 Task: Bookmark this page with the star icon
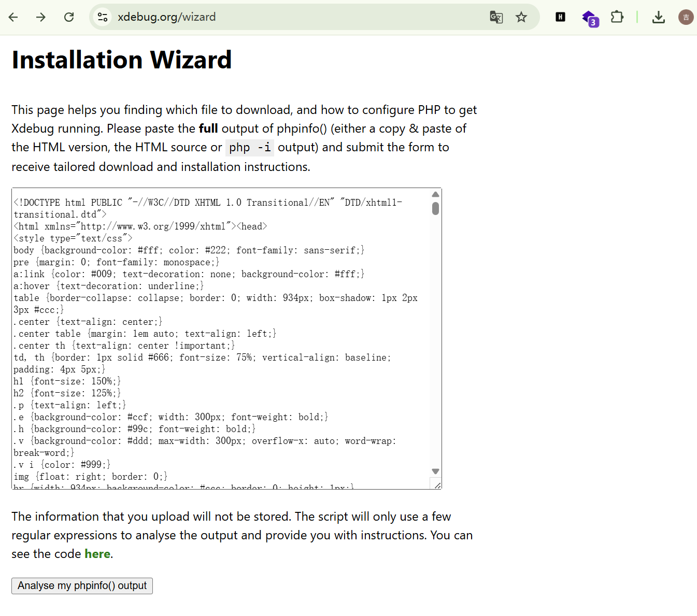(x=521, y=17)
